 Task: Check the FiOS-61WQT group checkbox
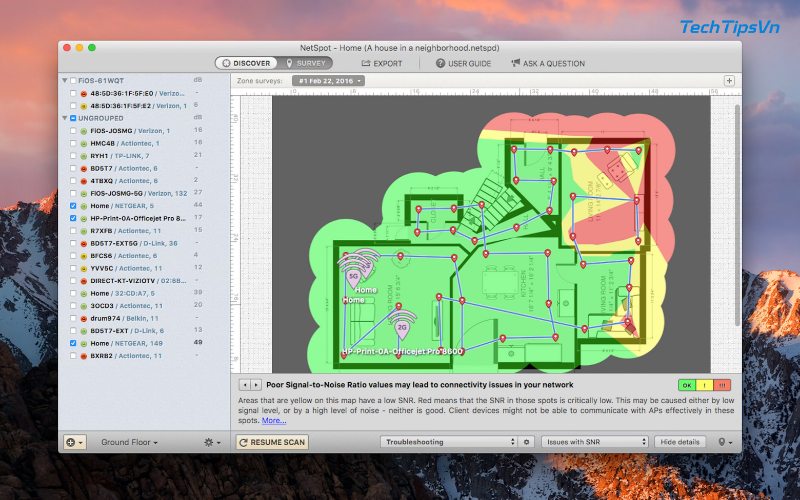(73, 81)
